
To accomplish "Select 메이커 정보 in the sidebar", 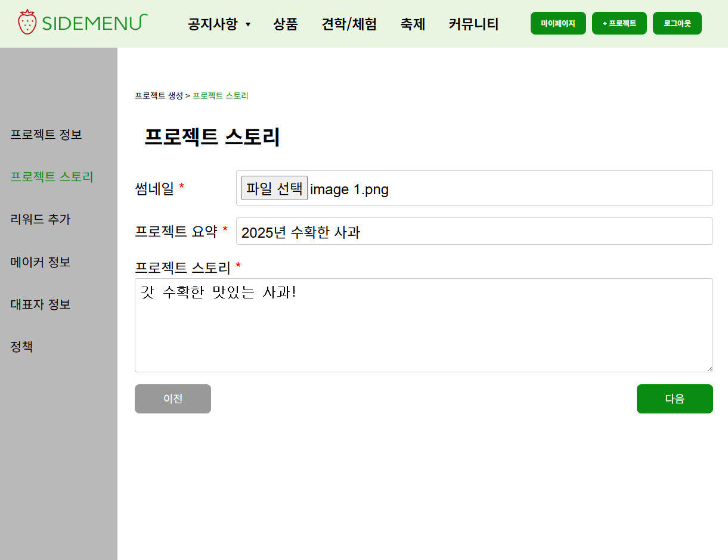I will click(39, 262).
